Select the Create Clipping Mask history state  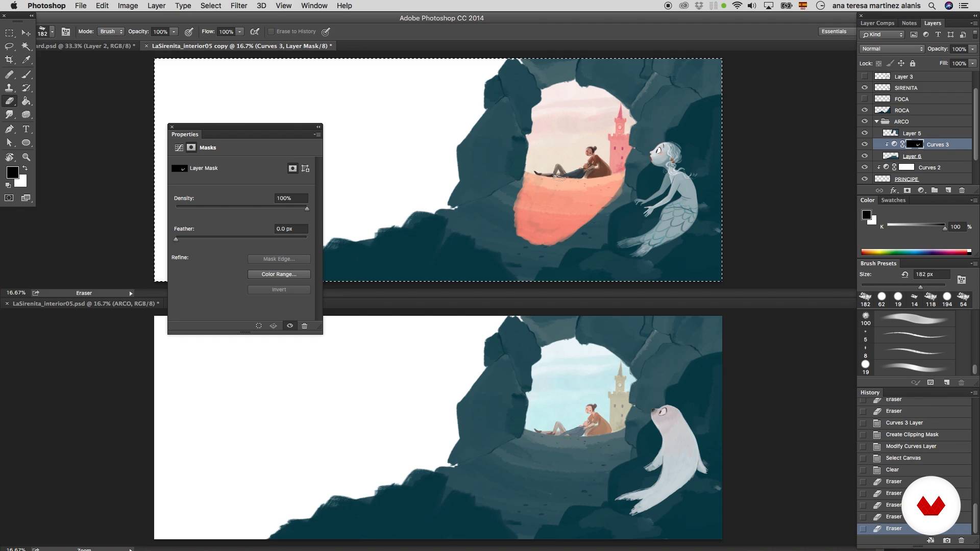914,435
